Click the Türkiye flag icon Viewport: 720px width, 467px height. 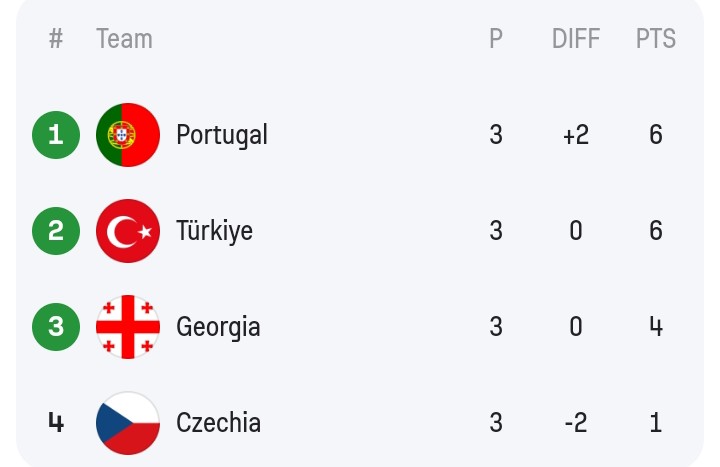tap(128, 231)
